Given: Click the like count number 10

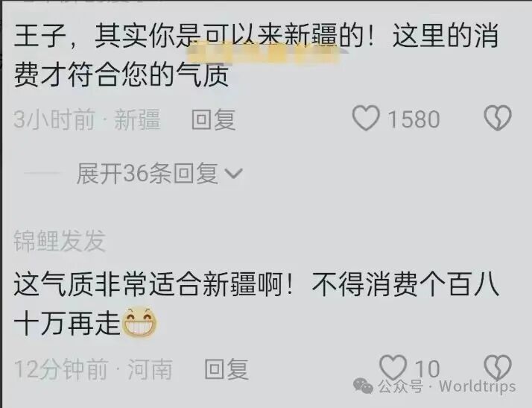Looking at the screenshot, I should [x=428, y=369].
